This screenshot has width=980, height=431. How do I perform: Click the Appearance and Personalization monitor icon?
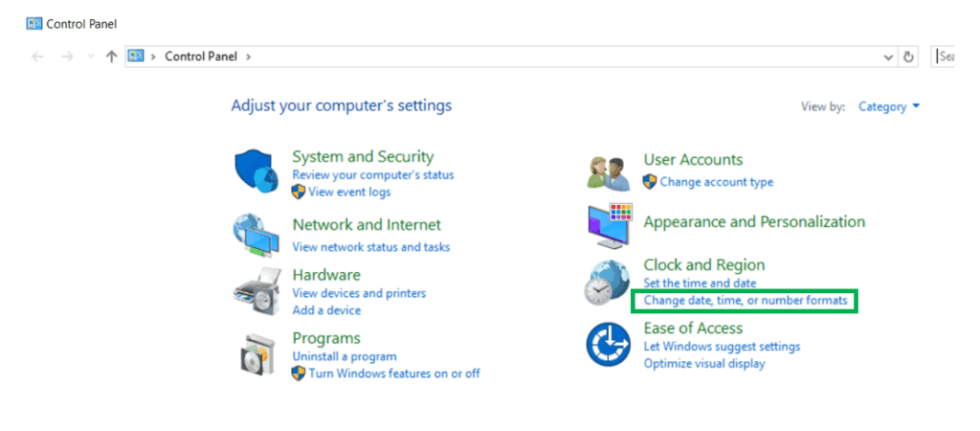pyautogui.click(x=610, y=226)
